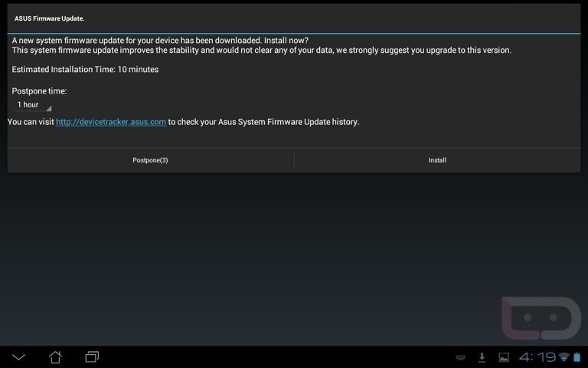Tap the 4:19 clock in system bar
The height and width of the screenshot is (368, 588).
pyautogui.click(x=537, y=356)
